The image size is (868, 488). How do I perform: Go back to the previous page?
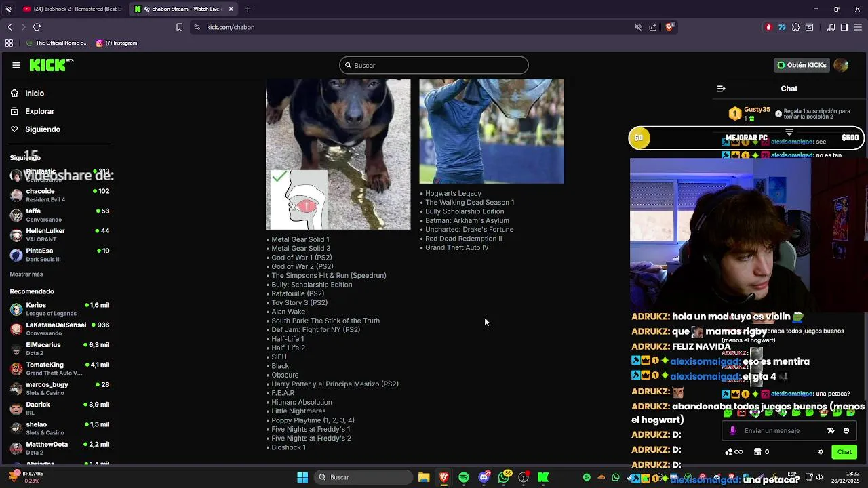9,27
